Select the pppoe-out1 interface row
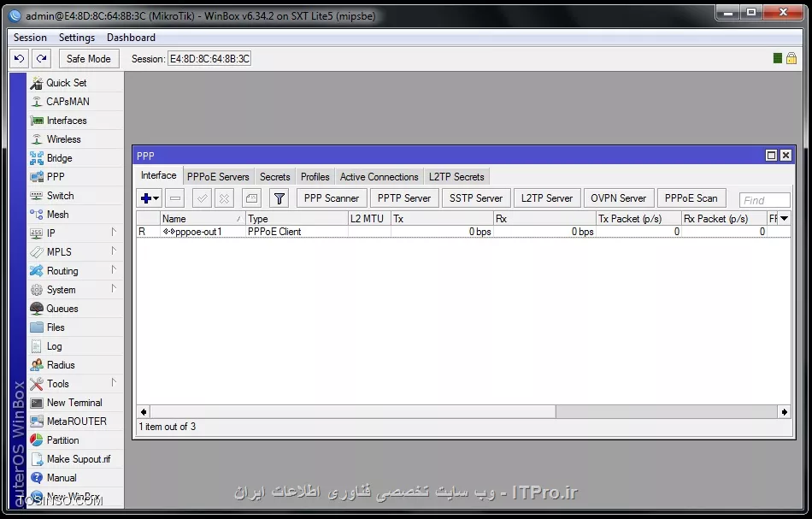This screenshot has height=519, width=812. click(x=463, y=232)
